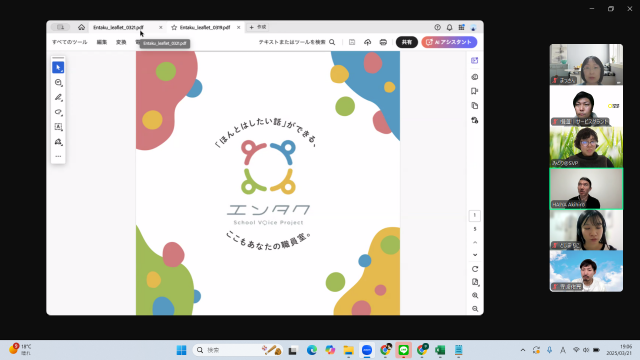This screenshot has width=640, height=360.
Task: Select the highlighted active speaker video
Action: (x=586, y=189)
